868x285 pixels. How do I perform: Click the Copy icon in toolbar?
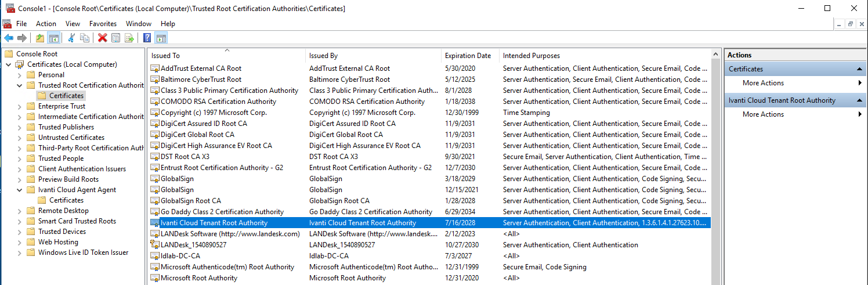point(85,38)
